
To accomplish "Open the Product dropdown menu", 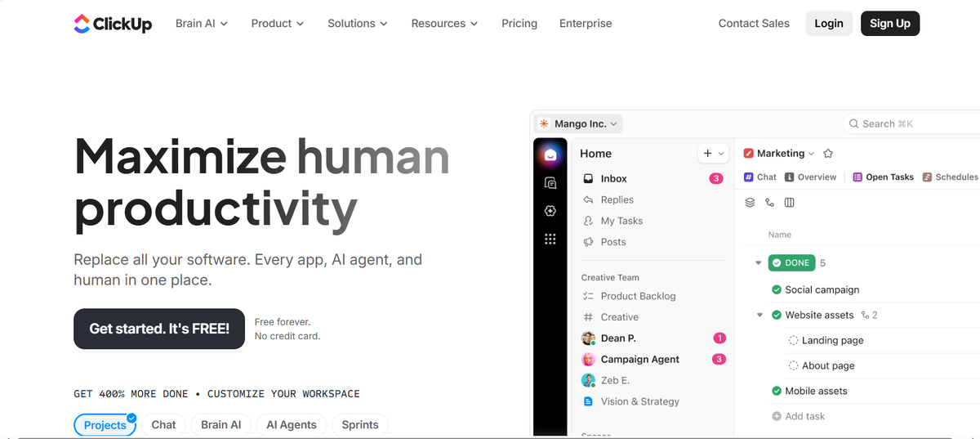I will coord(278,24).
